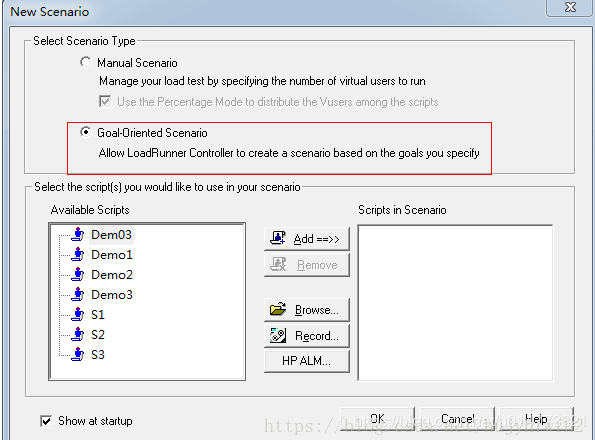595x440 pixels.
Task: Select the Manual Scenario radio button
Action: pyautogui.click(x=85, y=62)
